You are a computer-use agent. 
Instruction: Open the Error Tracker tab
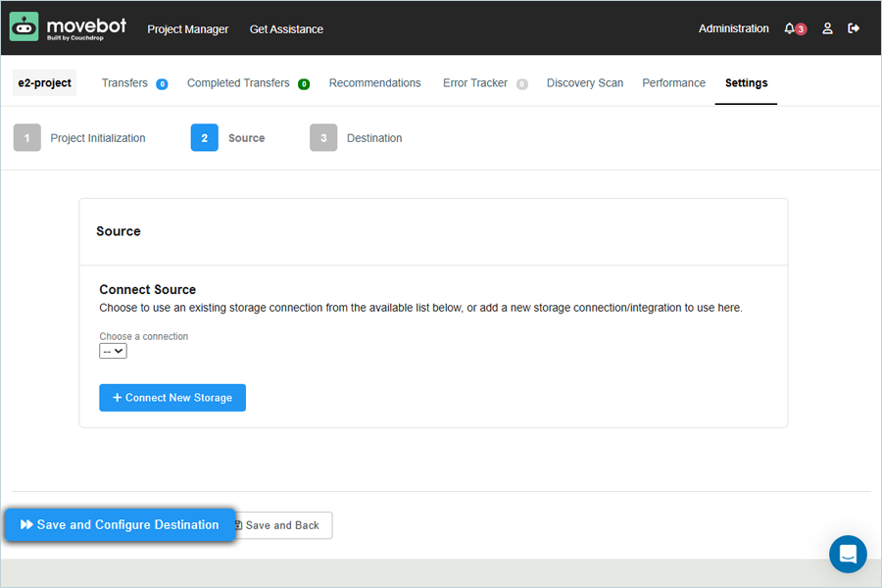coord(474,83)
